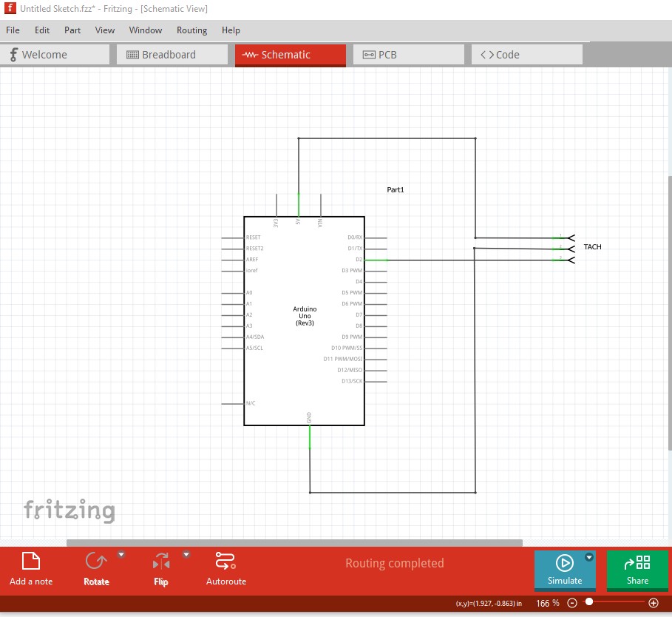672x617 pixels.
Task: Click the N/C pin
Action: pyautogui.click(x=233, y=403)
